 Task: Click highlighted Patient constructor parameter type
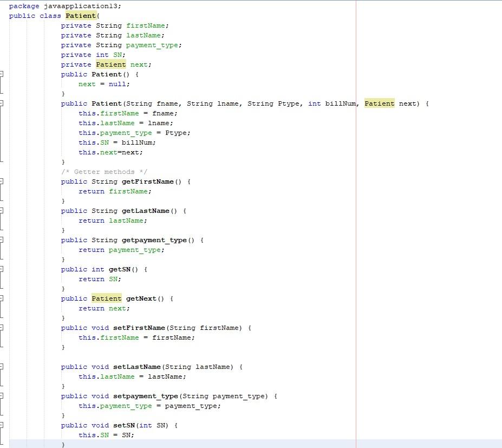pos(379,103)
